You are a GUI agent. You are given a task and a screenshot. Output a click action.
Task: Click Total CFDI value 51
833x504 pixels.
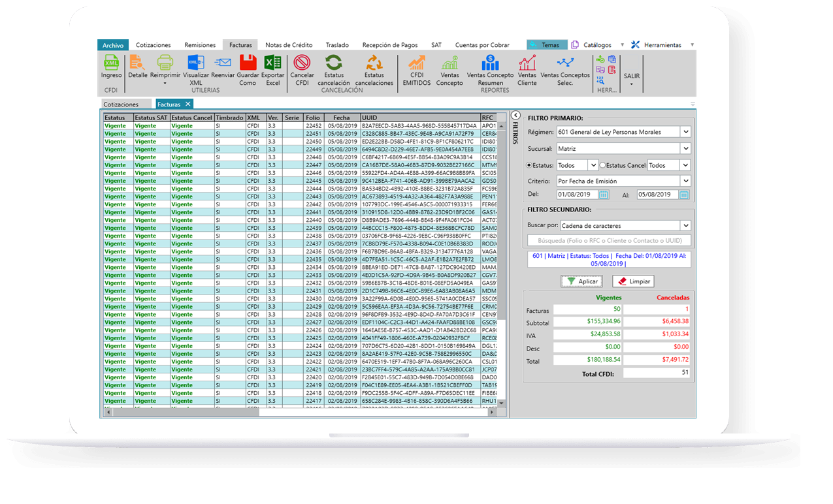point(657,373)
